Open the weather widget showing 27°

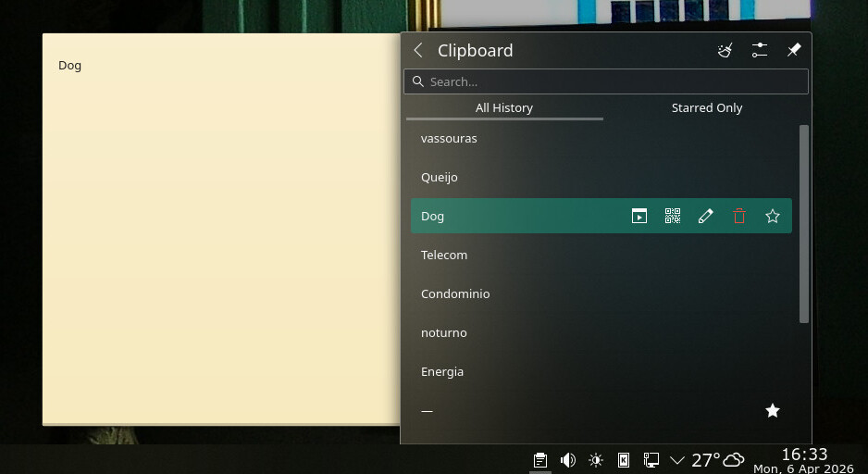coord(718,460)
